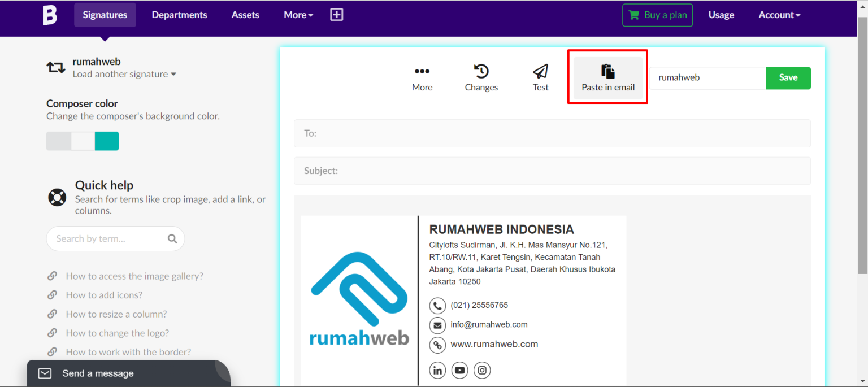Click the website link icon in signature
Image resolution: width=868 pixels, height=387 pixels.
(437, 345)
